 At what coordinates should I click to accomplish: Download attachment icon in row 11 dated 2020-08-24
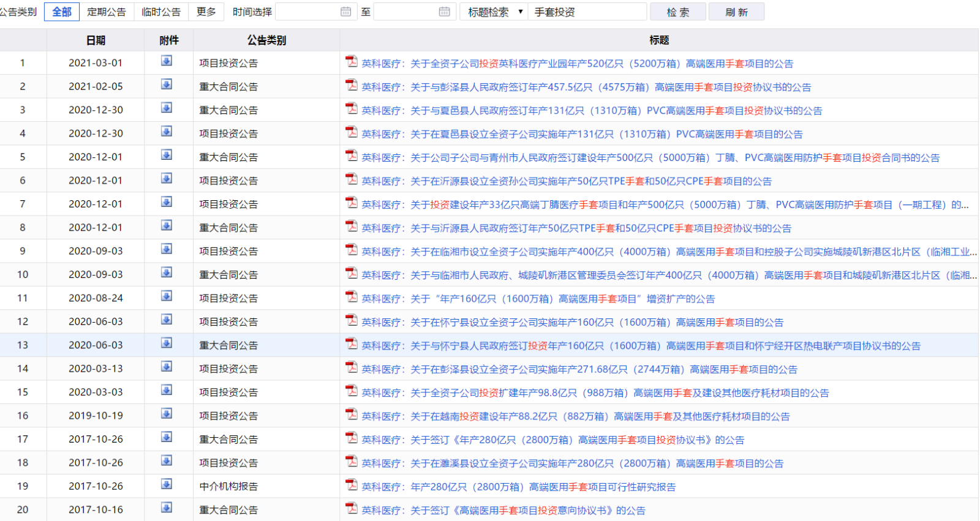[x=167, y=296]
